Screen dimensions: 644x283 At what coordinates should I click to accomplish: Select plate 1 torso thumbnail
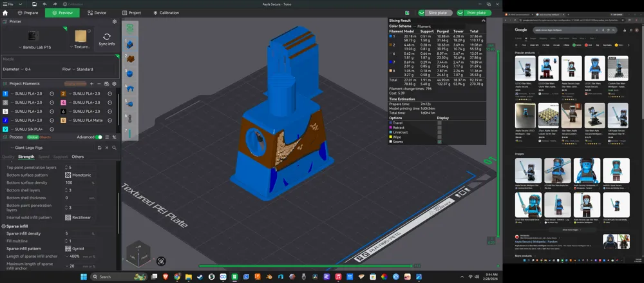[x=131, y=44]
